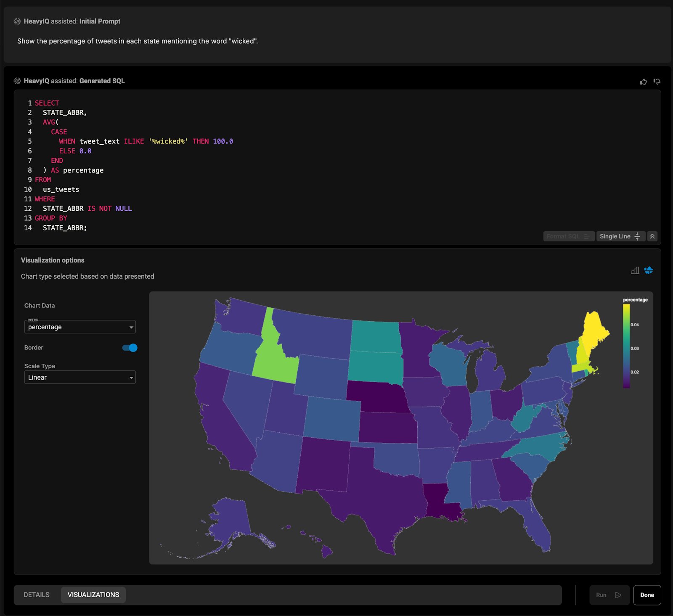This screenshot has height=616, width=673.
Task: Click the us_tweets table name in SQL
Action: 61,189
